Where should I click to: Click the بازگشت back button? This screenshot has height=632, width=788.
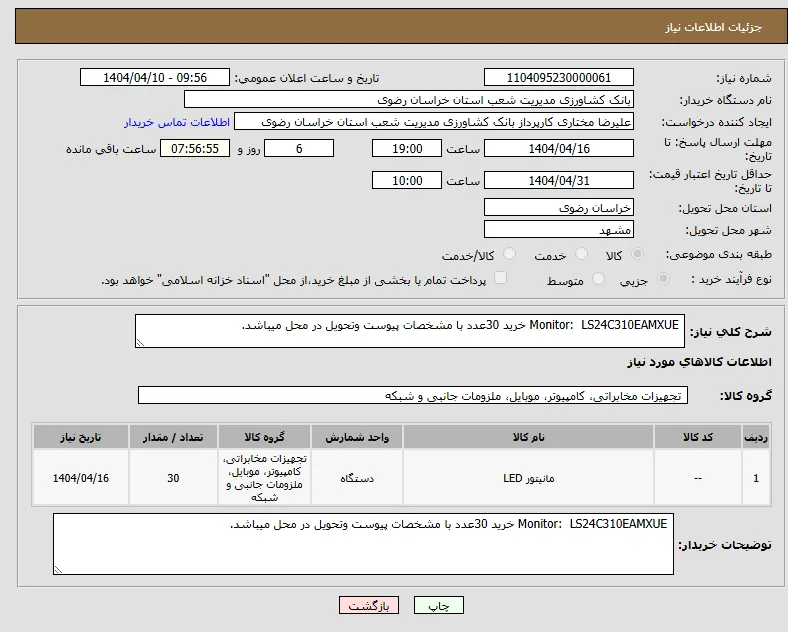(x=369, y=605)
